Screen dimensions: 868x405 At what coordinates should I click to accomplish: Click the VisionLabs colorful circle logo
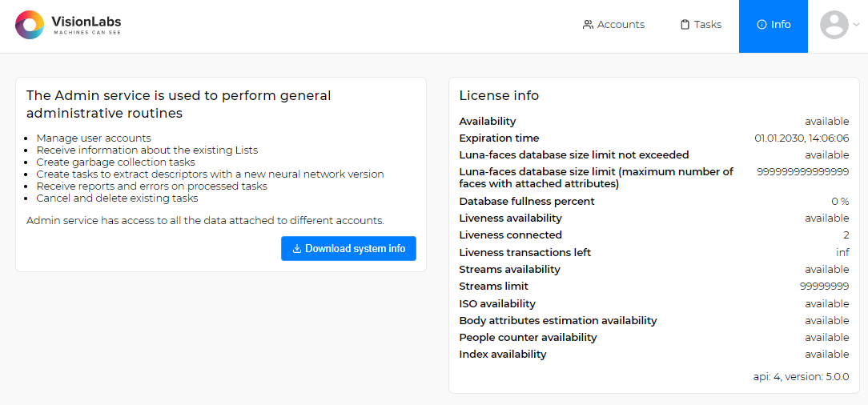[x=30, y=25]
